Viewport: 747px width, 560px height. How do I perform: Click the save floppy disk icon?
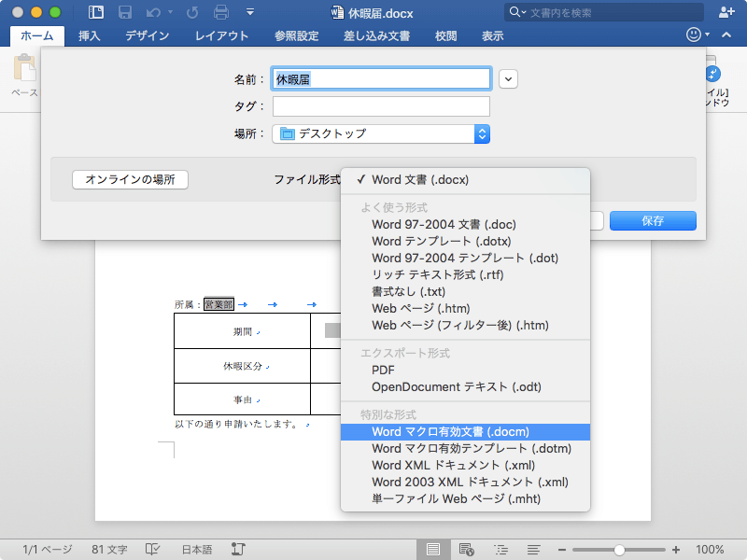[125, 12]
